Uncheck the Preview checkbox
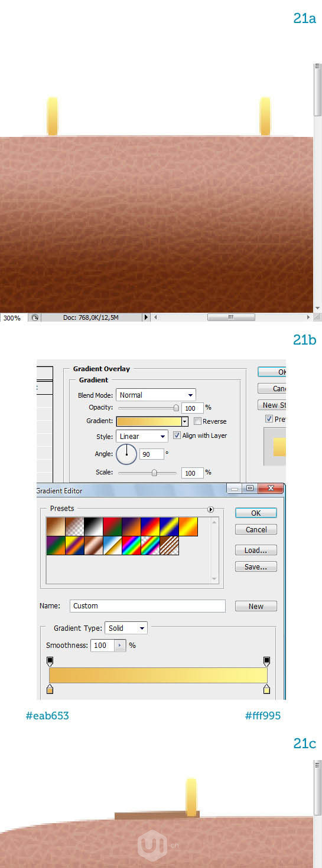 269,419
